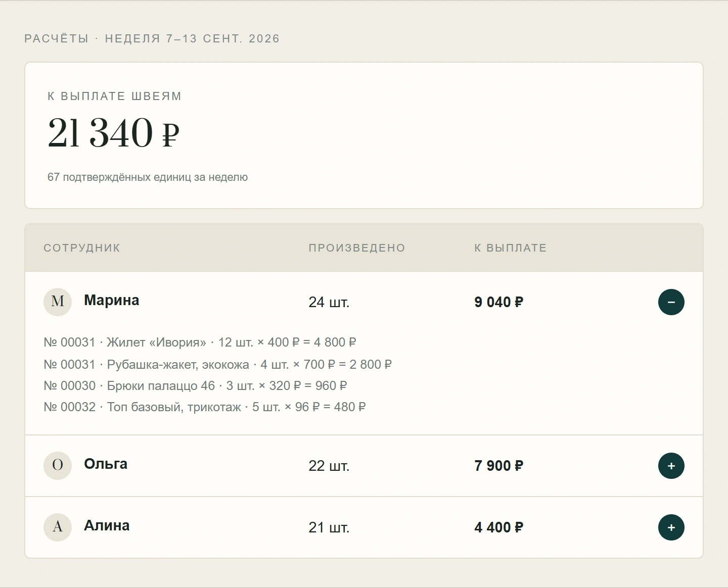Click the total 21 340 ₽ amount

pos(114,133)
